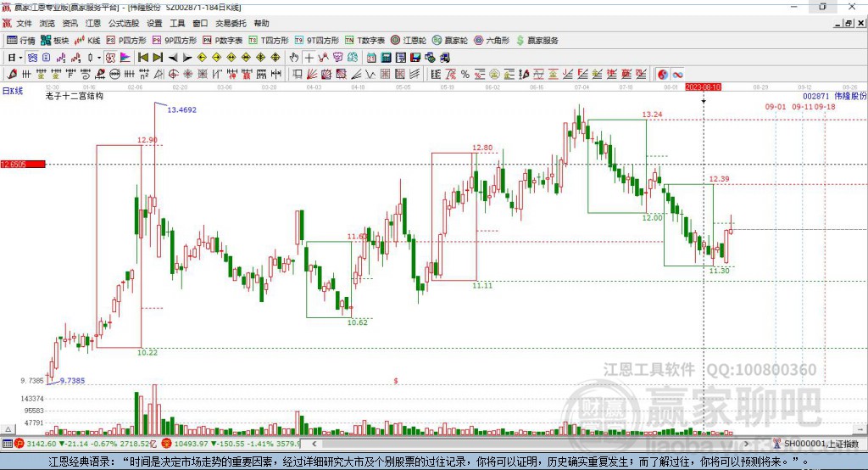Switch to the K线 chart view

coord(87,41)
